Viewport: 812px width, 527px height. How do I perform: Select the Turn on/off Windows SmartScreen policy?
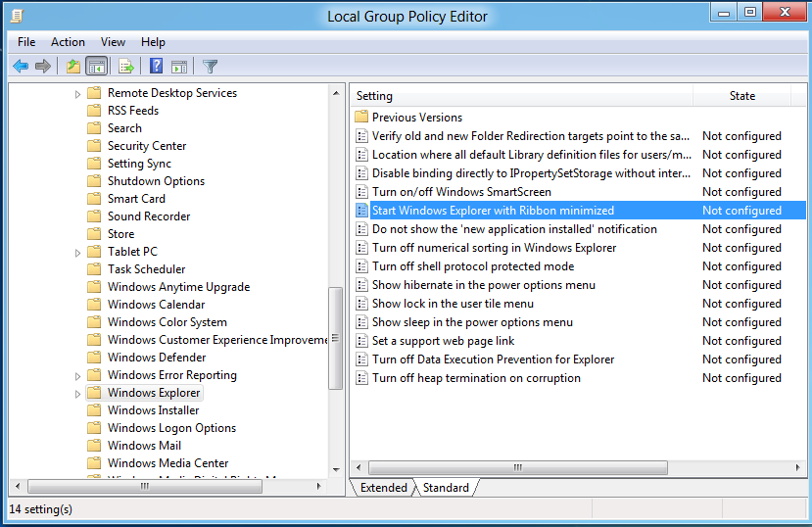[x=460, y=192]
